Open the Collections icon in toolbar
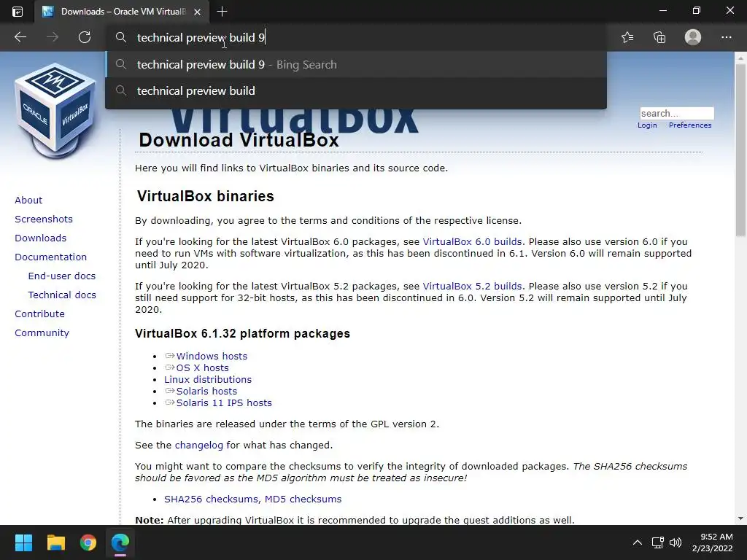This screenshot has width=747, height=560. click(x=659, y=37)
